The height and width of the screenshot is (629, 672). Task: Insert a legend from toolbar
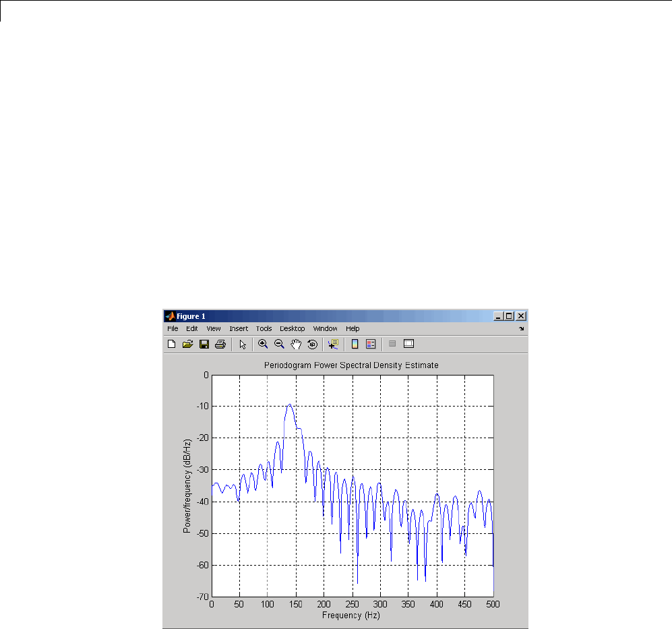point(371,345)
